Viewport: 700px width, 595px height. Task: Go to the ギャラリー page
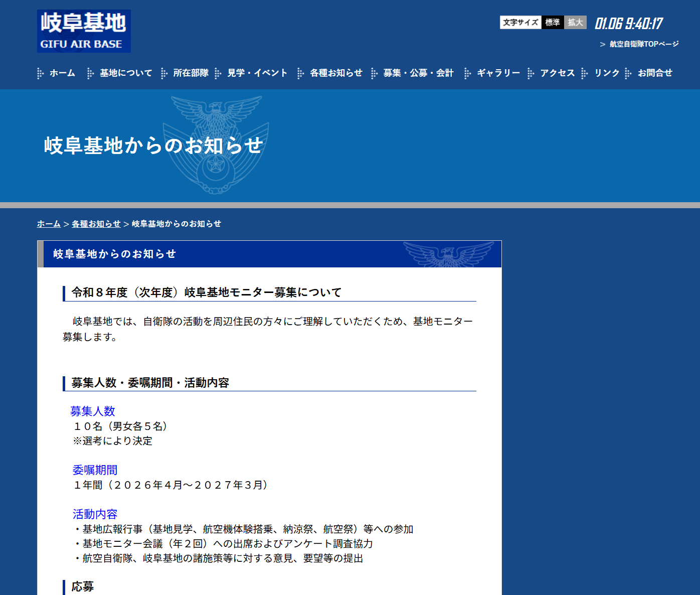498,73
